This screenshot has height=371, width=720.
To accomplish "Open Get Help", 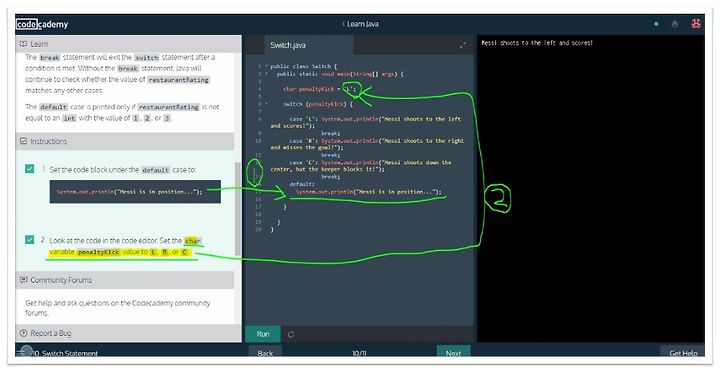I will [683, 352].
